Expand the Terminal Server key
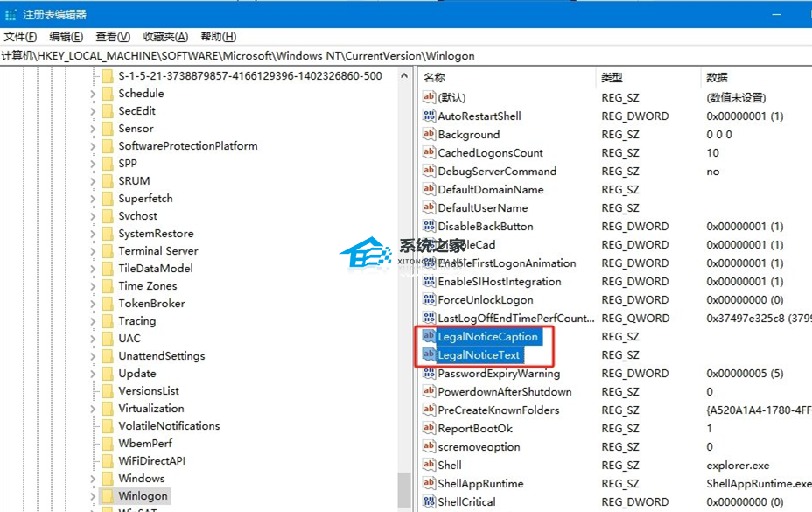812x512 pixels. tap(93, 251)
